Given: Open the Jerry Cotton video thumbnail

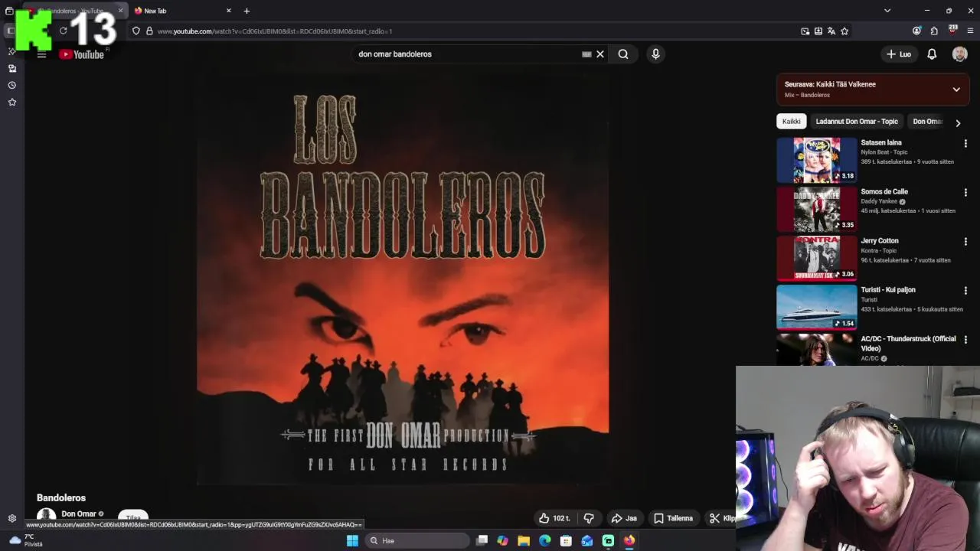Looking at the screenshot, I should coord(817,257).
